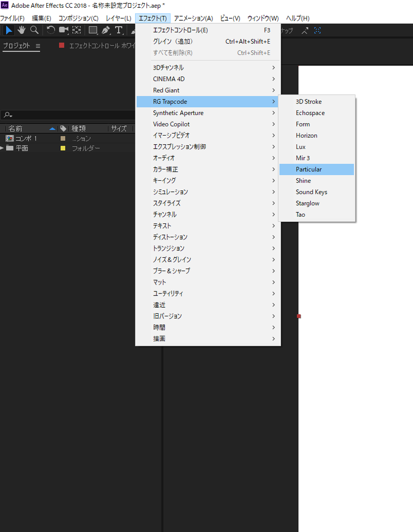Click the label tag column header icon
The width and height of the screenshot is (413, 532).
pyautogui.click(x=63, y=129)
